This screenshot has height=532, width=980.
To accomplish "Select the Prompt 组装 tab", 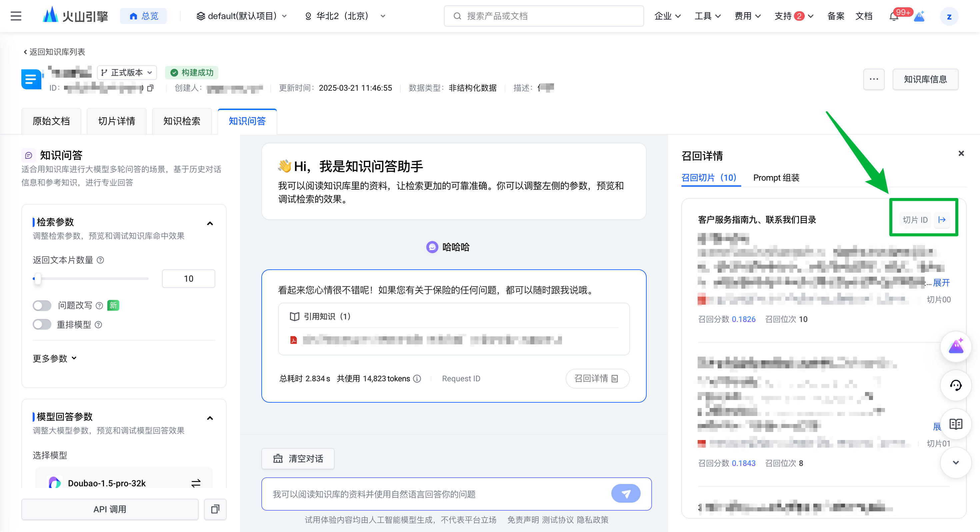I will 776,178.
